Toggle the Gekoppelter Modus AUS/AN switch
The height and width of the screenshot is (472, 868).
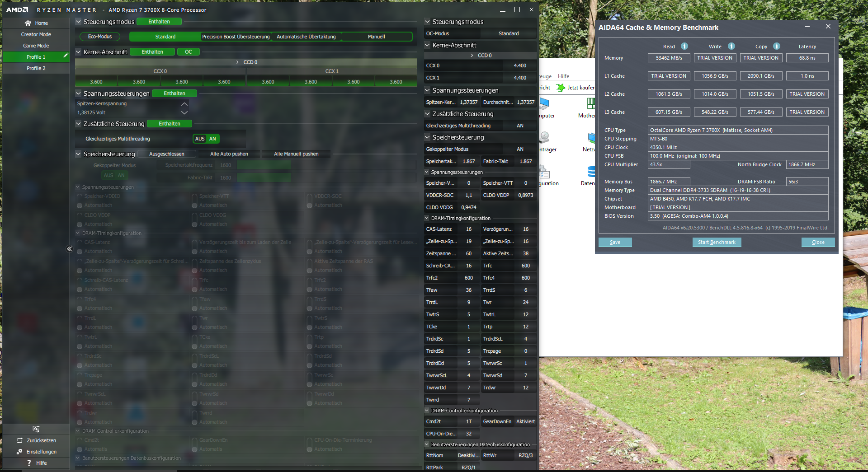tap(114, 175)
